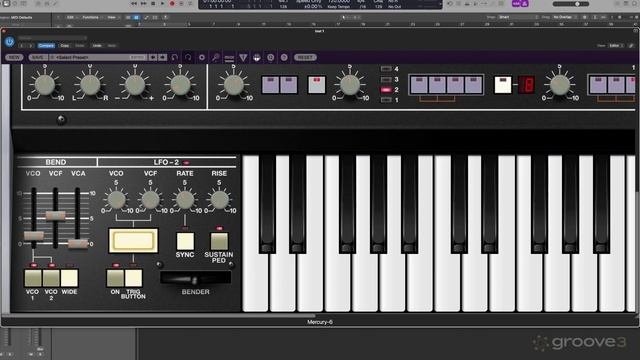Click the LFO-2 VCO depth knob
Image resolution: width=640 pixels, height=360 pixels.
point(116,200)
